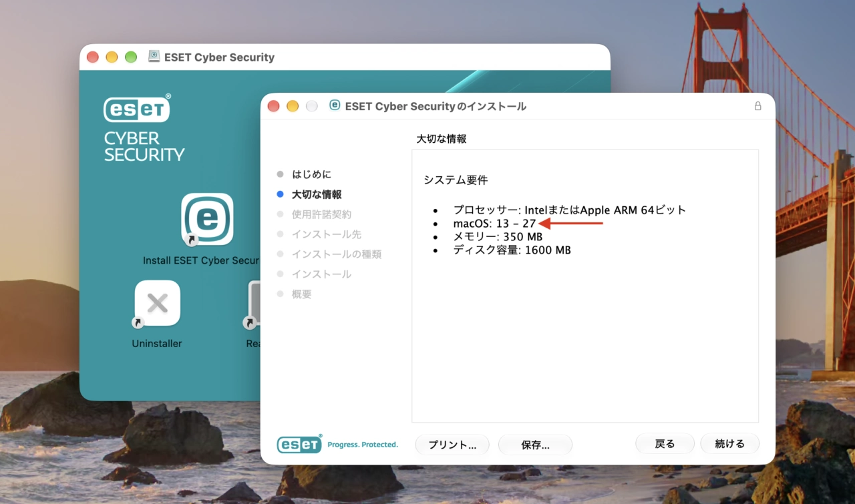Click the Uninstaller label in disk window
Screen dimensions: 855x504
pyautogui.click(x=157, y=344)
